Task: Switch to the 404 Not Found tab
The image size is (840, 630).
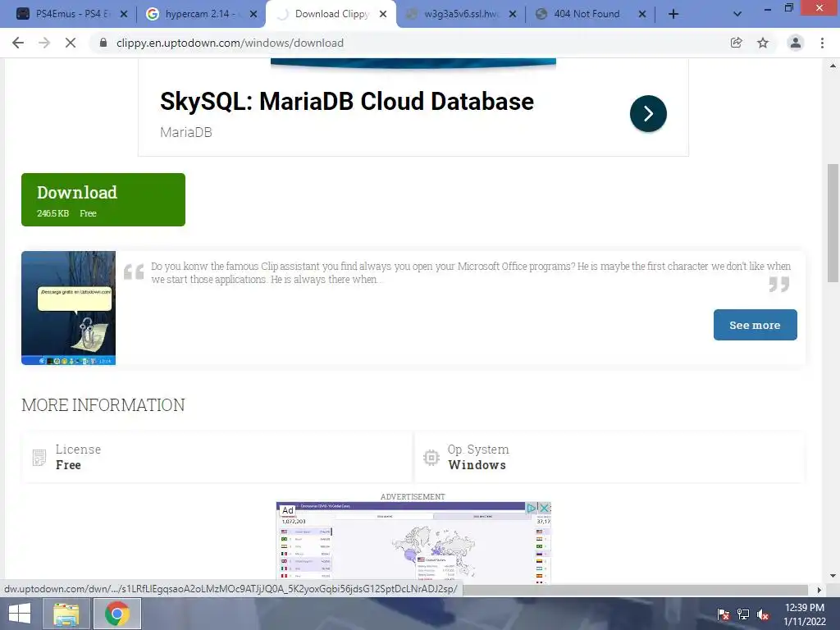Action: pos(590,14)
